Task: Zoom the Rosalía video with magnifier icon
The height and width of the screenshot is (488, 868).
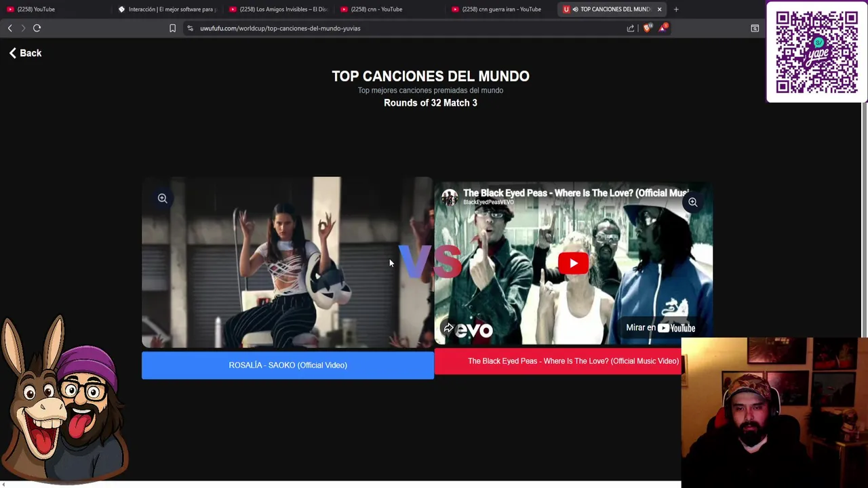Action: 163,198
